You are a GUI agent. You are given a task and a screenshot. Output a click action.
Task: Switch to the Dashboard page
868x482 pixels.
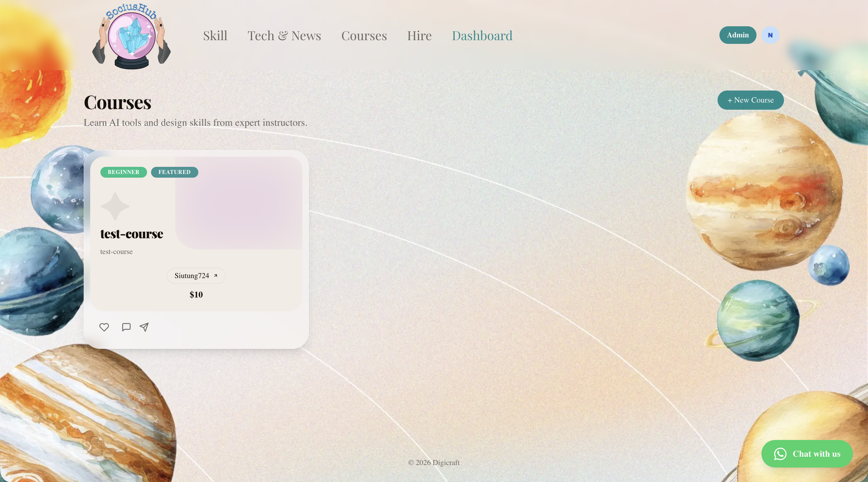coord(482,36)
